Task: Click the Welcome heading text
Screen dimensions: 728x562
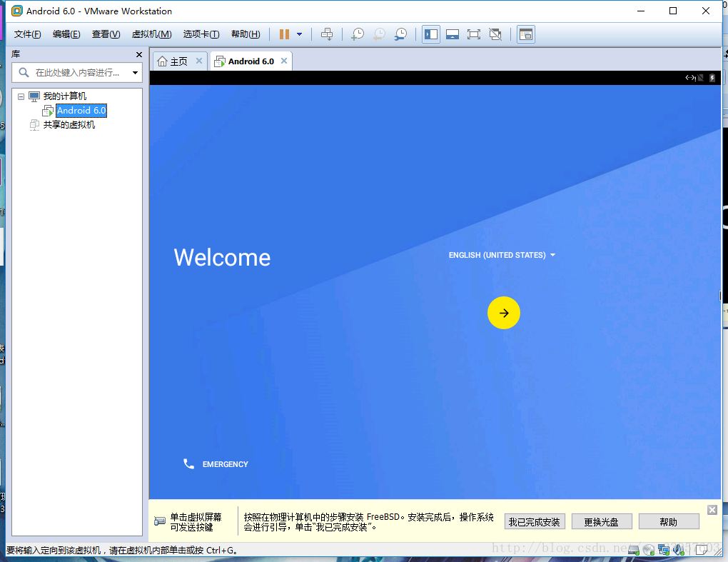Action: (222, 257)
